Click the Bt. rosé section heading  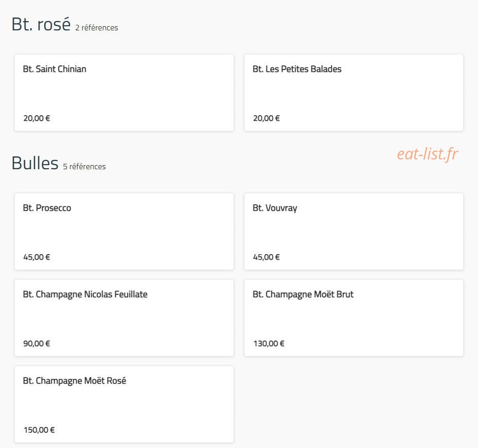pos(41,24)
